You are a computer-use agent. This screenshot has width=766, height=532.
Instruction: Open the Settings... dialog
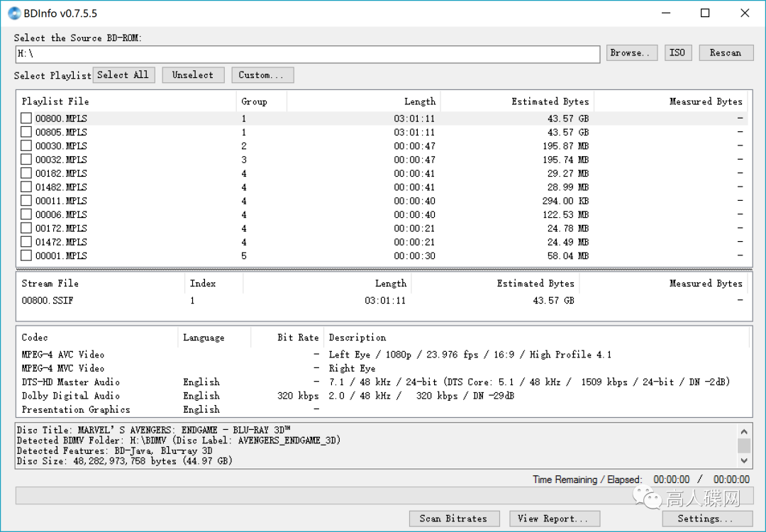[x=707, y=519]
